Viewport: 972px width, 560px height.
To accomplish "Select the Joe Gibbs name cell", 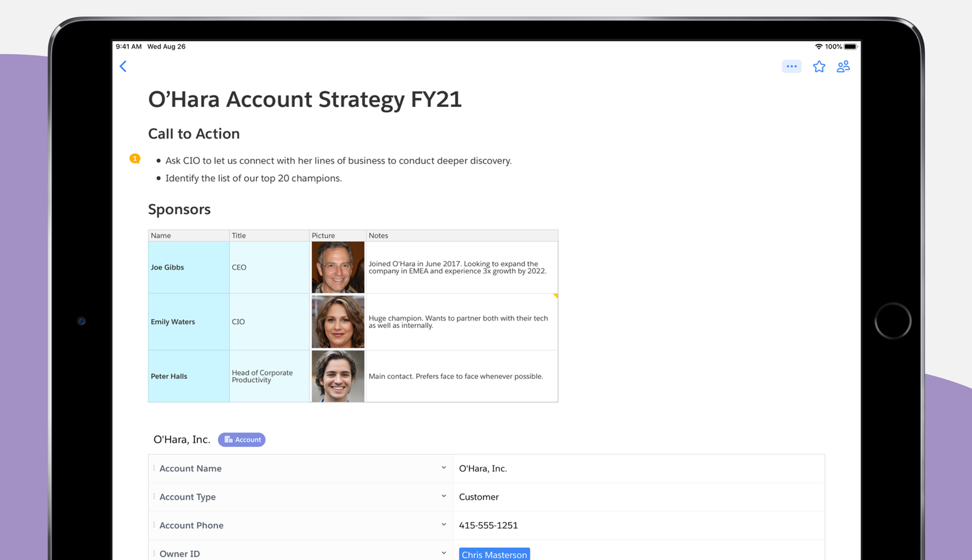I will (189, 267).
